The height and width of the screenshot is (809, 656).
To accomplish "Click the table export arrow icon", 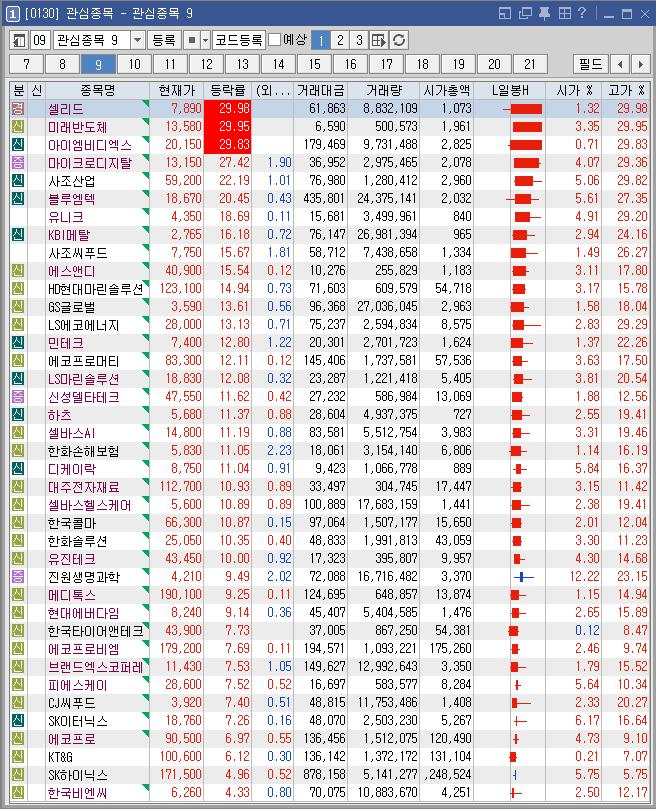I will (379, 40).
